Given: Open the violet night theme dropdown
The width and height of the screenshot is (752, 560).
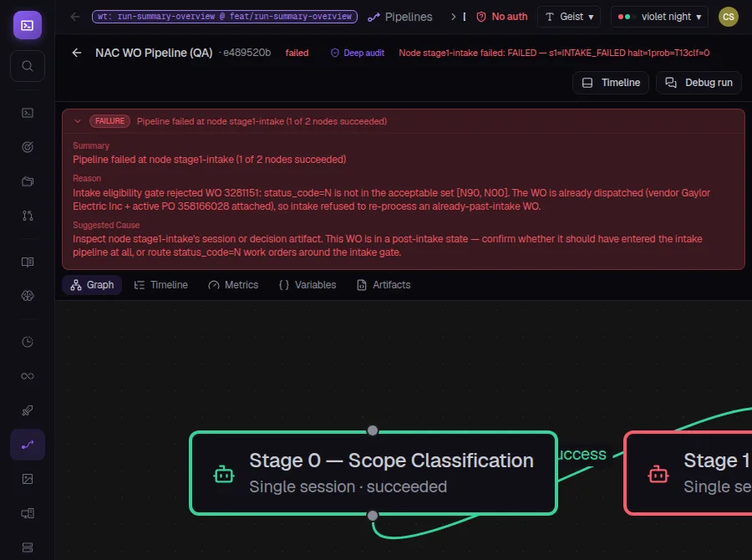Looking at the screenshot, I should 659,17.
